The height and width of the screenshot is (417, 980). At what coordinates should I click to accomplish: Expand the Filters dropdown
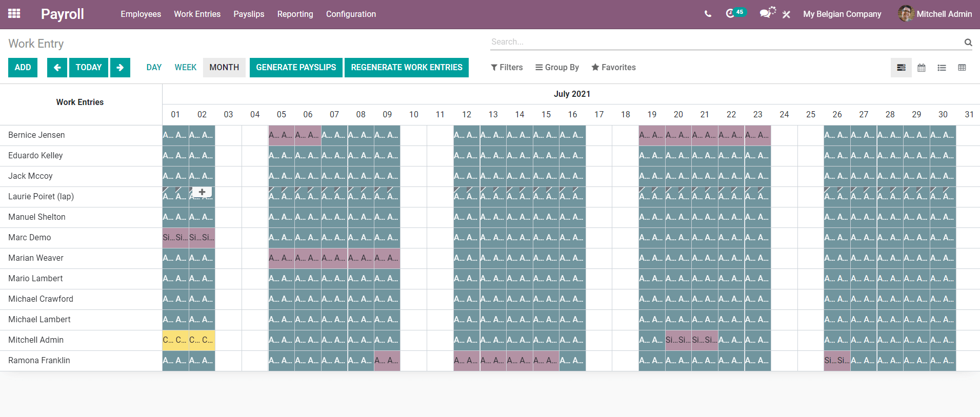click(507, 68)
